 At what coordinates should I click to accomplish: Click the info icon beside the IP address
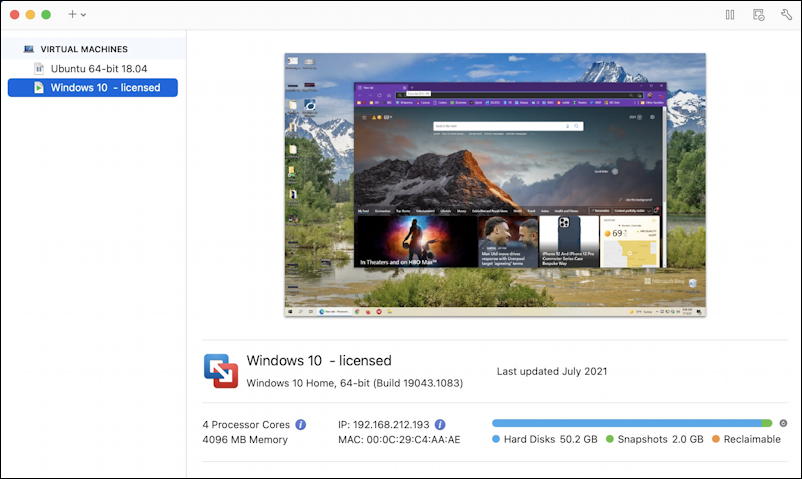tap(440, 425)
